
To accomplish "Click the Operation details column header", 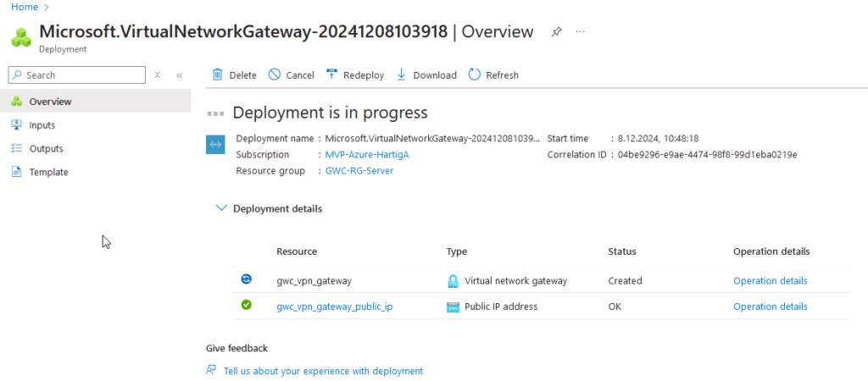I will click(x=771, y=251).
